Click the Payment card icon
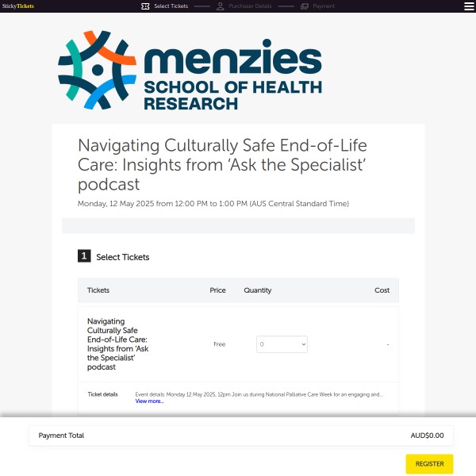Image resolution: width=476 pixels, height=476 pixels. coord(305,6)
